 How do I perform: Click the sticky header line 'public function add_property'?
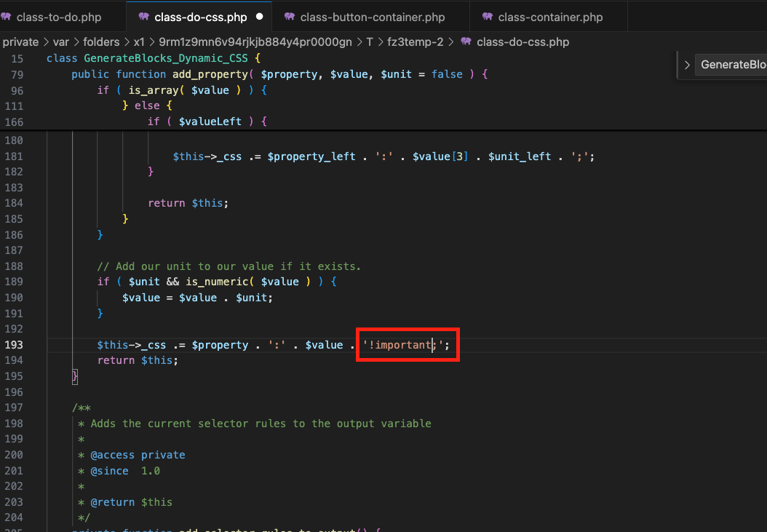tap(162, 74)
